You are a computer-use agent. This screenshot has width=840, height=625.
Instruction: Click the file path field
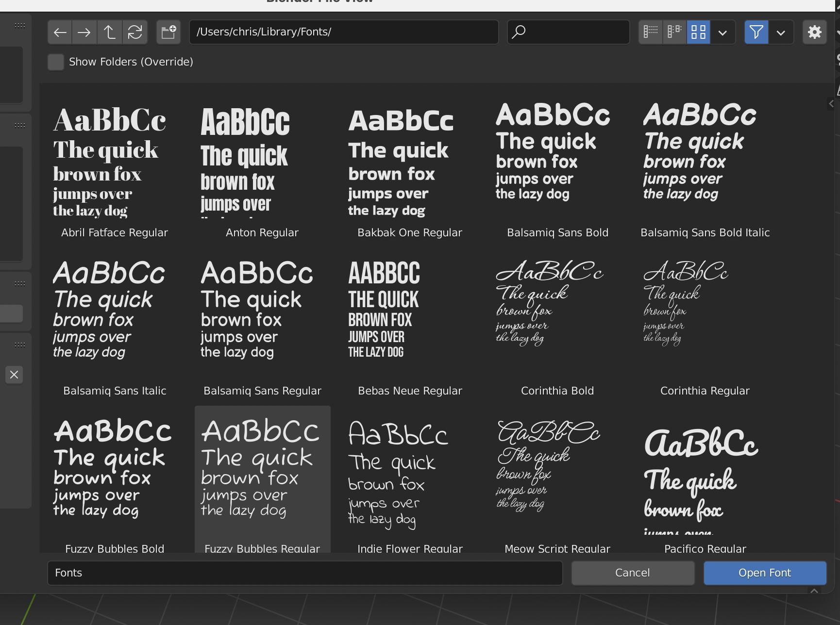[x=344, y=32]
